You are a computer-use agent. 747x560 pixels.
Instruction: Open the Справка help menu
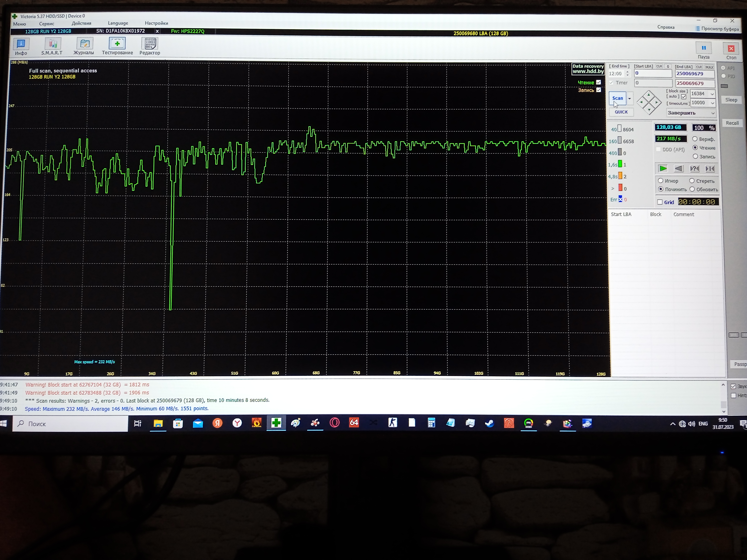[x=666, y=27]
